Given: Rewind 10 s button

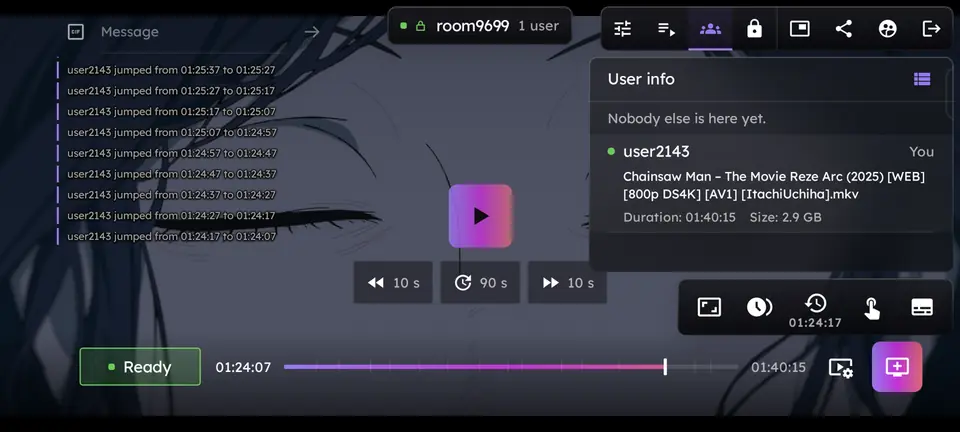Looking at the screenshot, I should 393,283.
